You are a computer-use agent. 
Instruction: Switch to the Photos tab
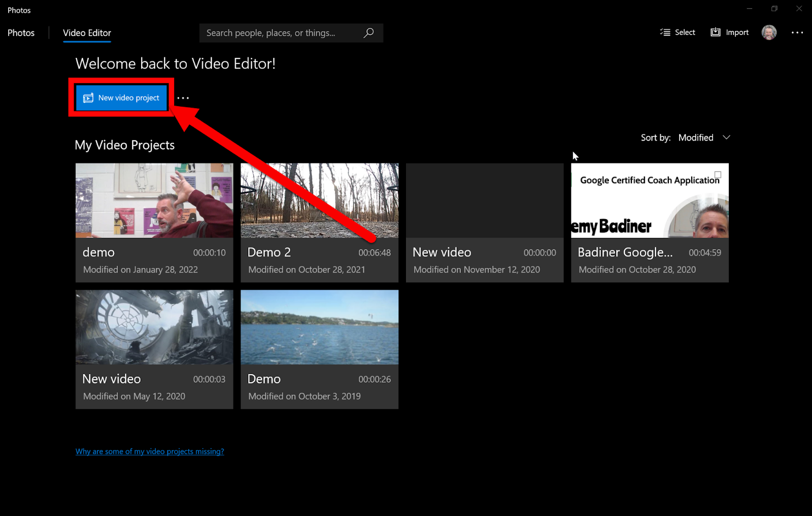point(21,33)
